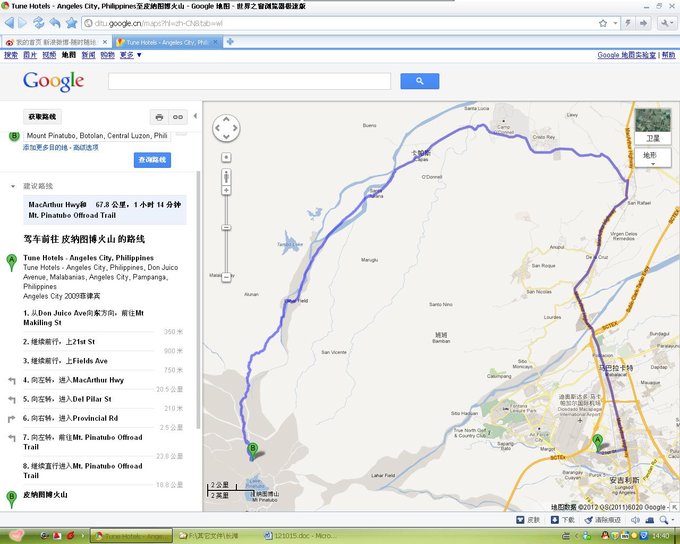Click the 下载 download button in status bar
Screen dimensions: 680x544
point(562,520)
